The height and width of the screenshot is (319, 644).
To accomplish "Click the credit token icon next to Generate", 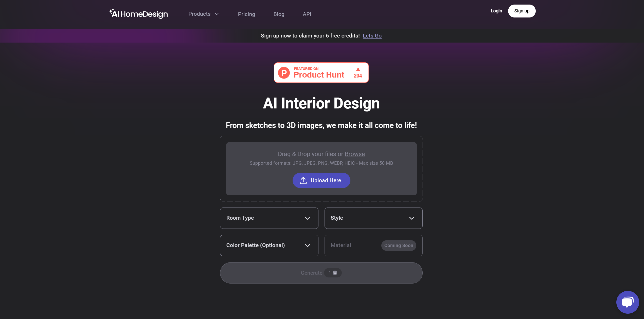I will point(336,272).
